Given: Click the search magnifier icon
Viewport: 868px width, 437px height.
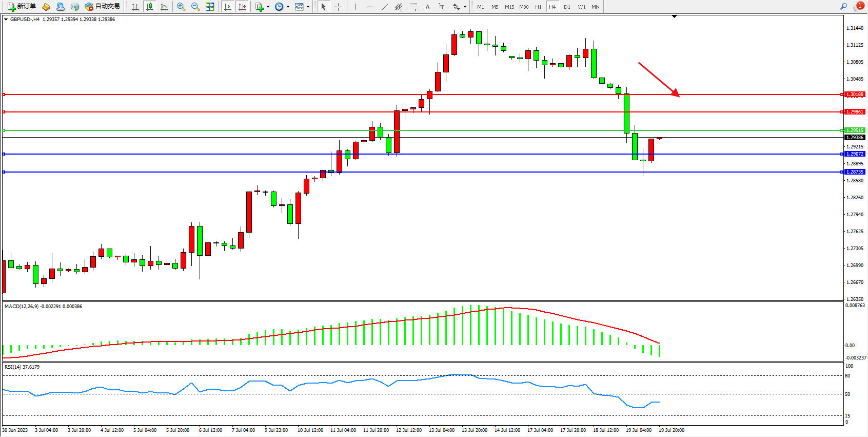Looking at the screenshot, I should pos(843,7).
